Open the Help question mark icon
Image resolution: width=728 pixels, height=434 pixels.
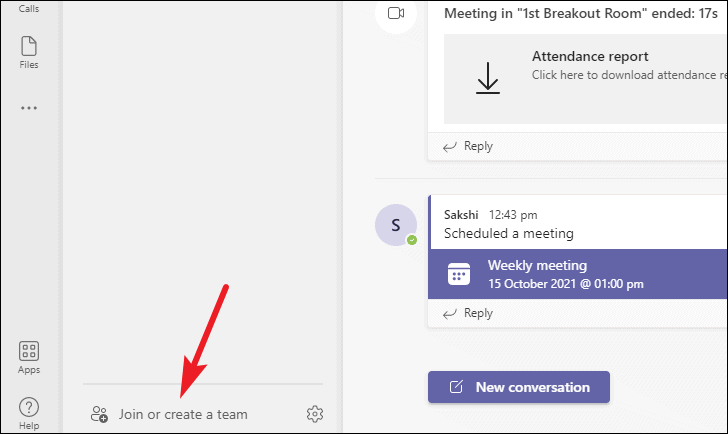[29, 413]
